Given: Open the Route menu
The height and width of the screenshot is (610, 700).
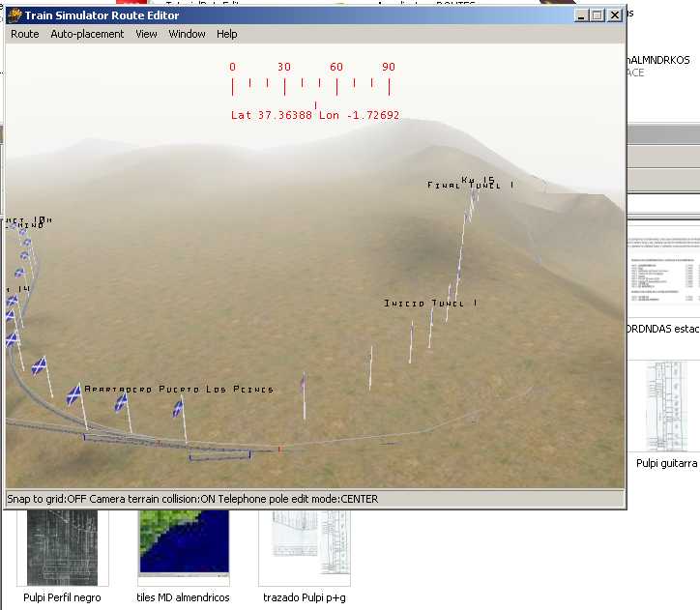Looking at the screenshot, I should point(25,34).
